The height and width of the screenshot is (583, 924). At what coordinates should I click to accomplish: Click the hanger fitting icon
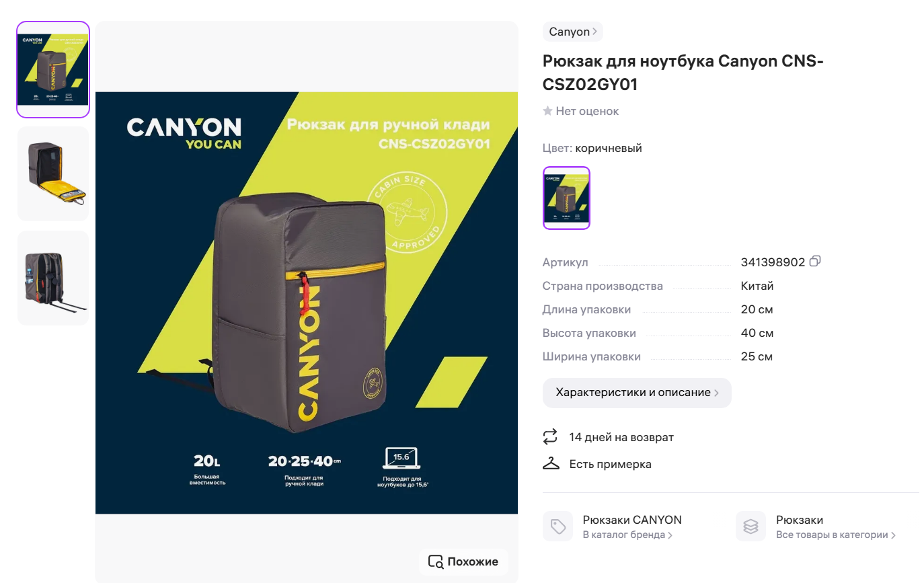(x=551, y=463)
